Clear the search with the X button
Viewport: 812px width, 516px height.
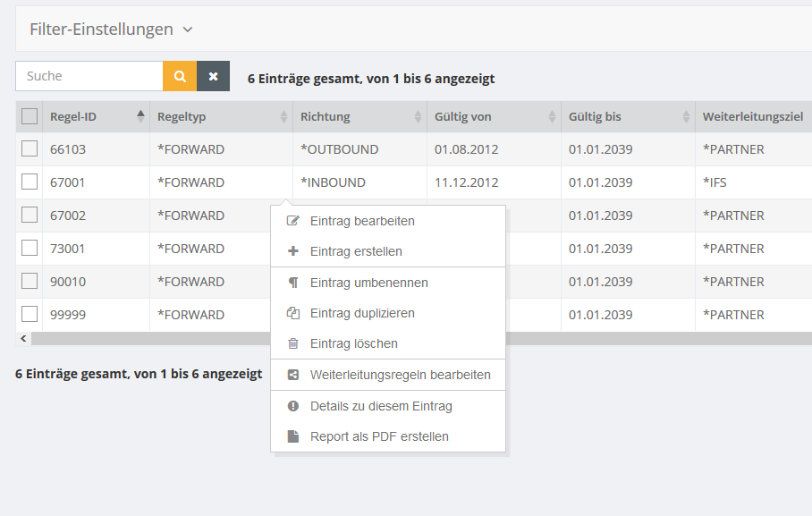tap(213, 76)
